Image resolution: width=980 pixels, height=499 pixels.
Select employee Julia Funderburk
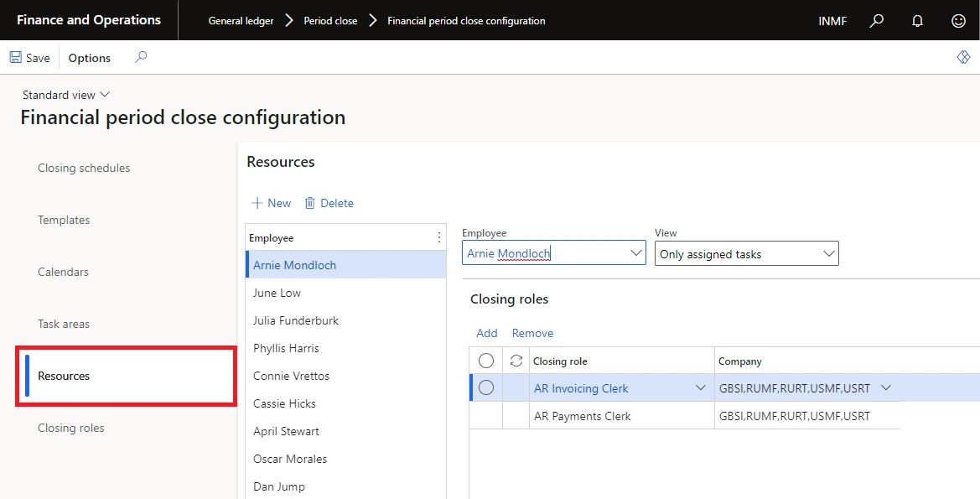tap(346, 320)
